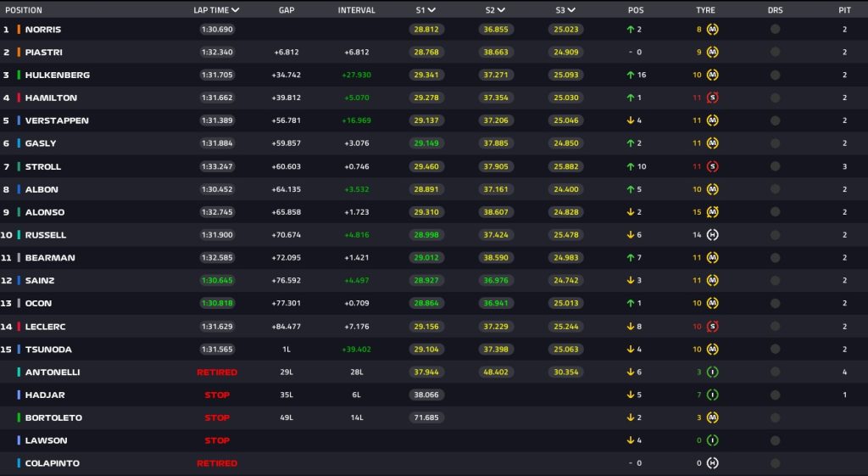This screenshot has height=476, width=868.
Task: Click Russell's hard tyre icon
Action: (713, 235)
